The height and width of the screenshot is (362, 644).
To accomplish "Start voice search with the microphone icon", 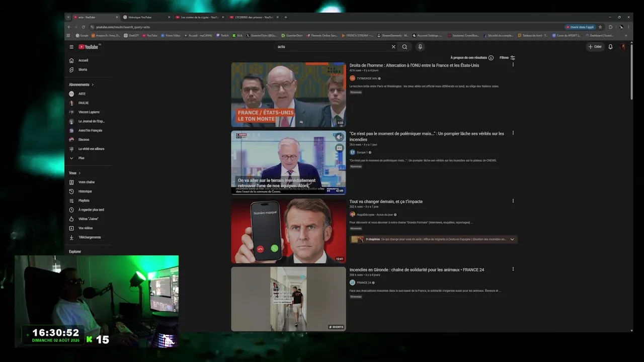I will tap(420, 47).
